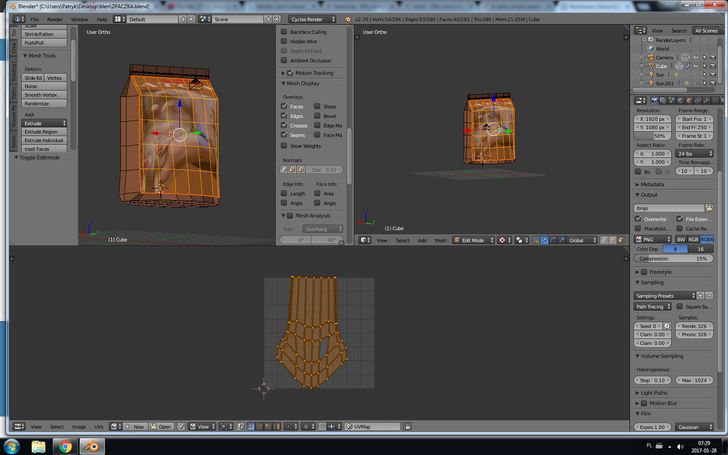Open the Windows Start menu
This screenshot has width=728, height=455.
[11, 447]
